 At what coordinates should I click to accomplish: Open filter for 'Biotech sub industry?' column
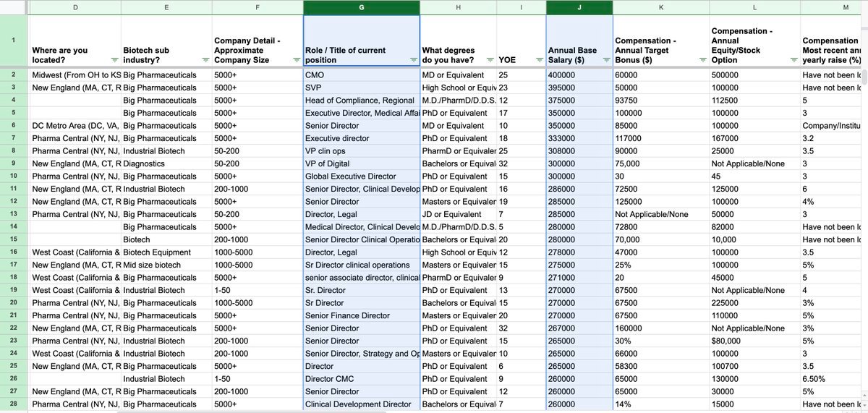[x=205, y=60]
